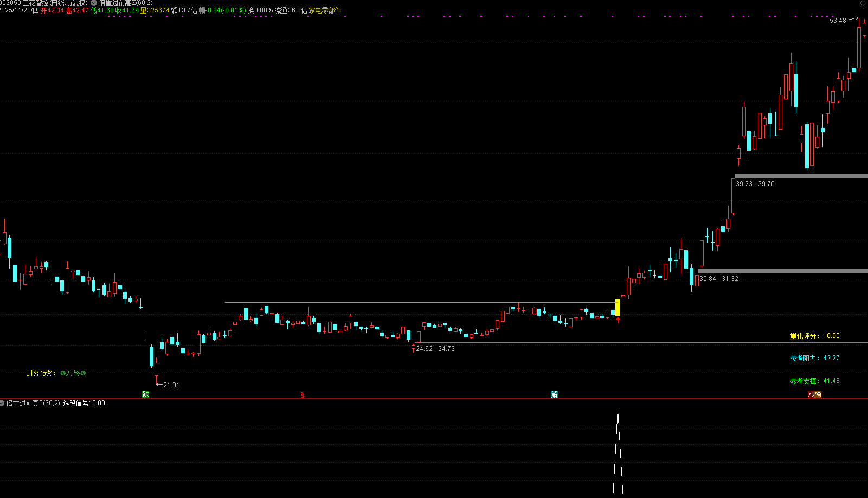Viewport: 868px width, 498px height.
Task: Click the diamond icon at top-right corner
Action: click(863, 3)
